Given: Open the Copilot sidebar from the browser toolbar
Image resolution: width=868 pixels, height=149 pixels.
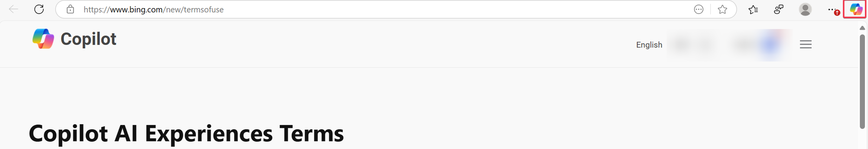Looking at the screenshot, I should coord(855,9).
